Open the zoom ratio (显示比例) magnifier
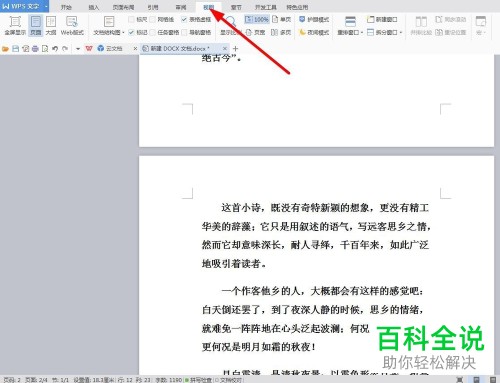500x383 pixels. pos(231,21)
